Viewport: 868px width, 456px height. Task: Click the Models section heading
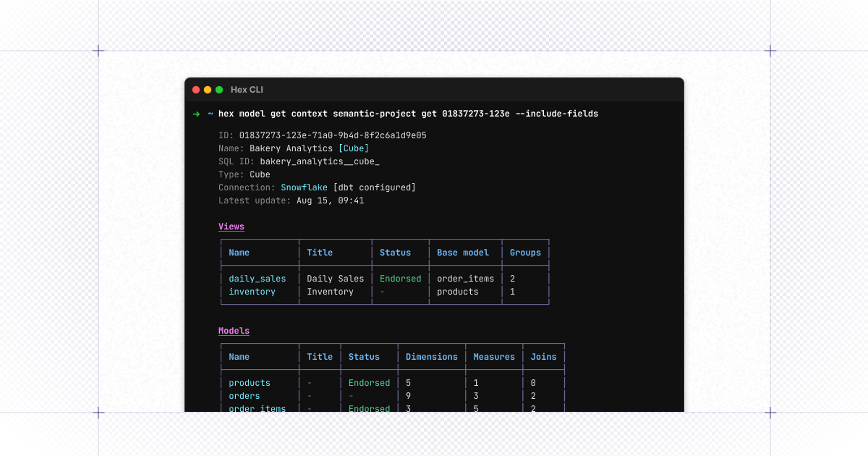pos(234,331)
